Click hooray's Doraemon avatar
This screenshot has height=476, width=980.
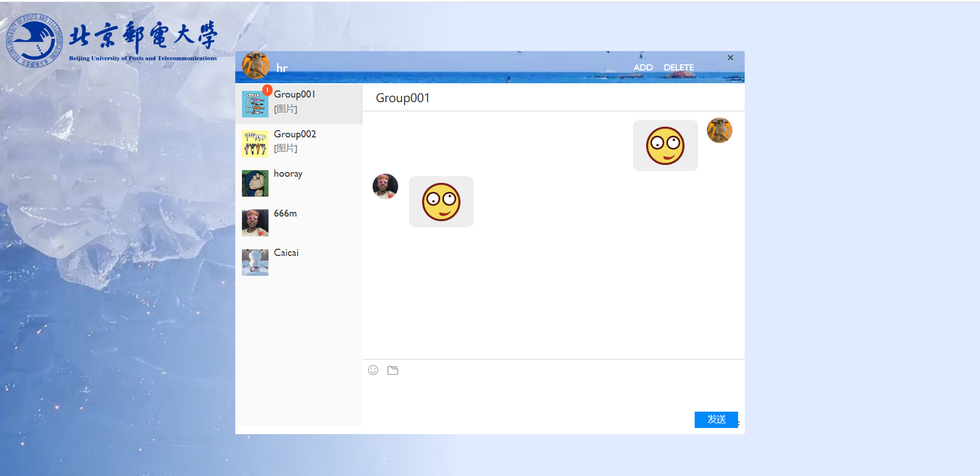pos(255,183)
